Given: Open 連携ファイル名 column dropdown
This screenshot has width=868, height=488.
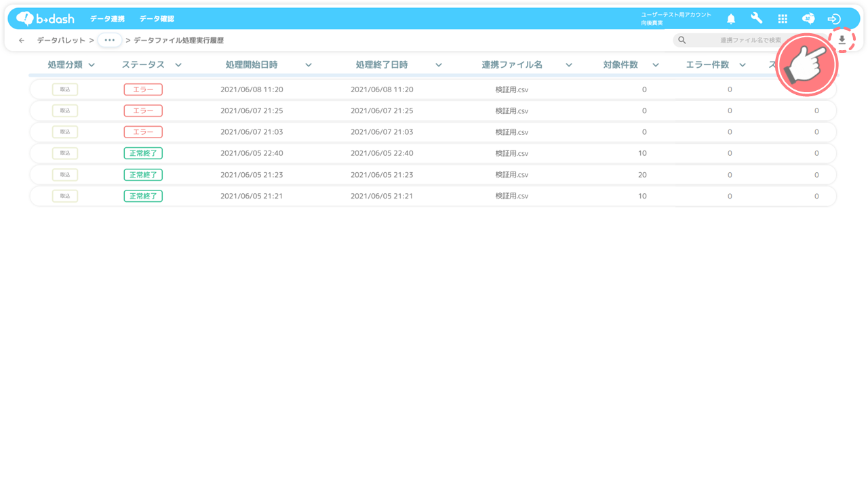Looking at the screenshot, I should [569, 65].
